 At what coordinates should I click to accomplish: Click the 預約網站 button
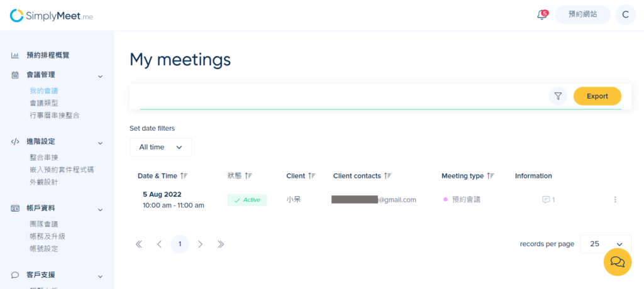click(583, 15)
